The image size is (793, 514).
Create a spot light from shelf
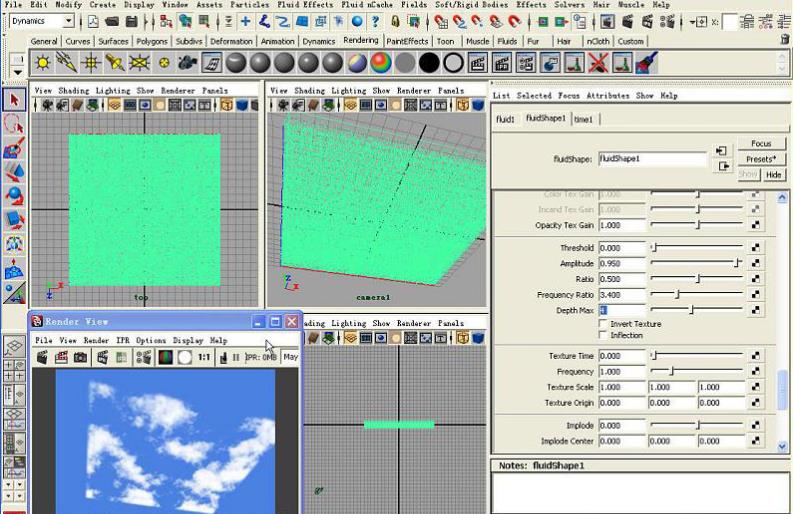tap(115, 63)
